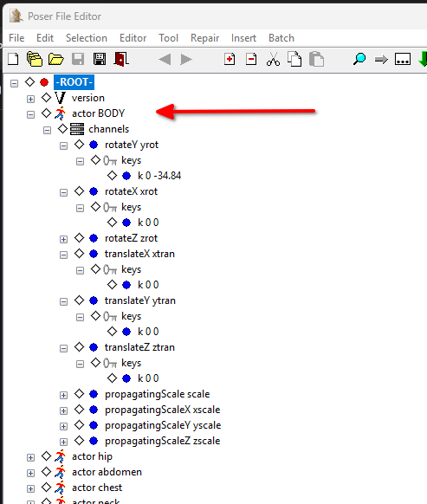
Task: Select the translateX xtran tree item
Action: 139,254
